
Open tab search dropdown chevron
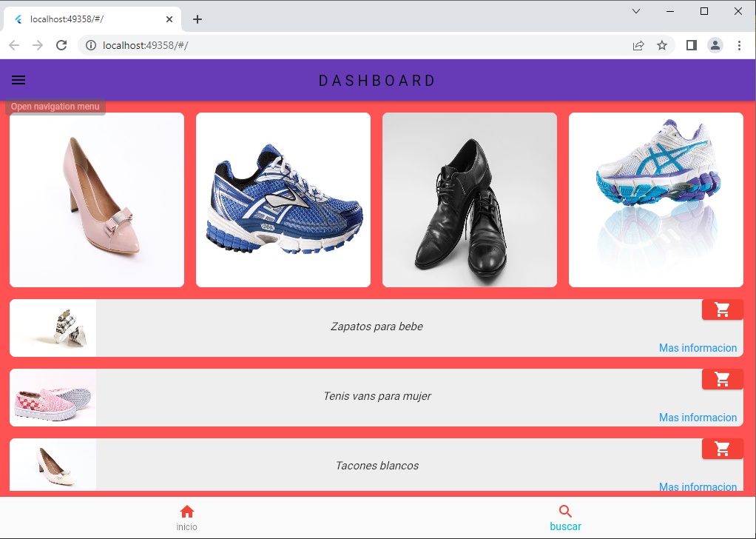[636, 11]
